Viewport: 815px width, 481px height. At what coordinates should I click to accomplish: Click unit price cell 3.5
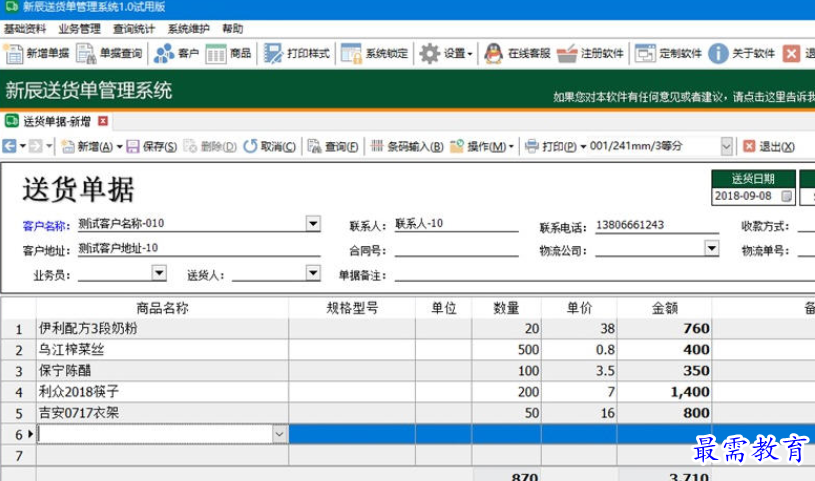(580, 371)
